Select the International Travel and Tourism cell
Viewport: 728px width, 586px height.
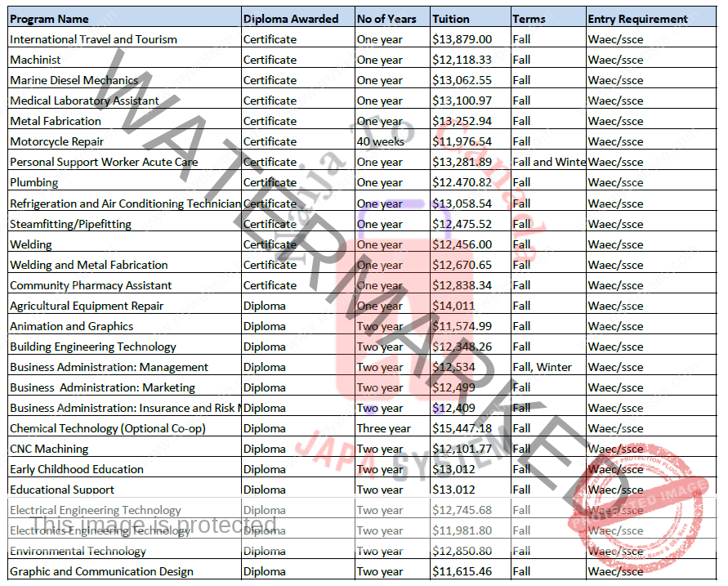coord(93,39)
